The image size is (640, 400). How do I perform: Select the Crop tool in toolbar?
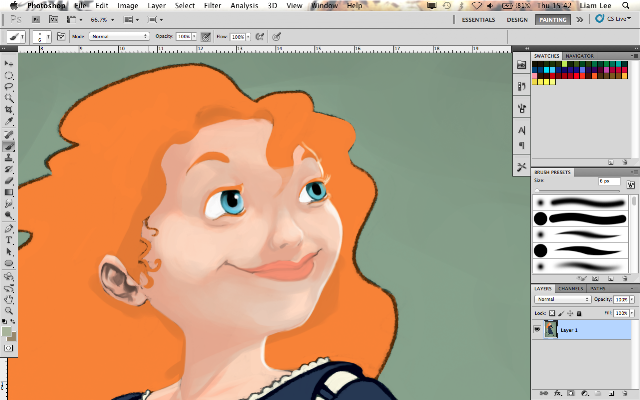[9, 109]
